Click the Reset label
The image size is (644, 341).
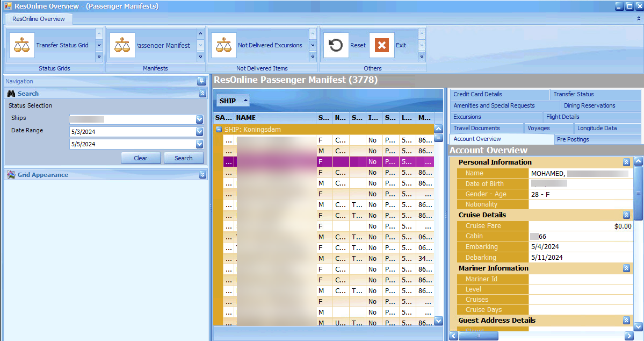coord(358,45)
